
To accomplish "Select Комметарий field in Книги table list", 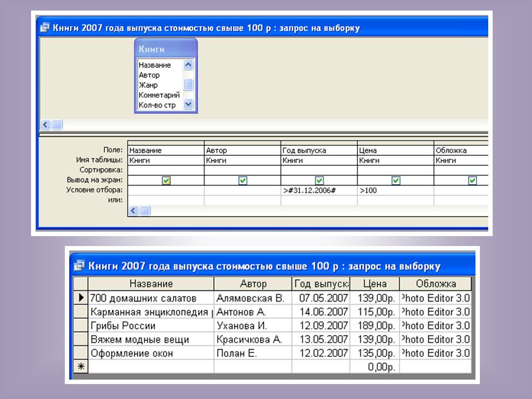I will click(x=159, y=95).
